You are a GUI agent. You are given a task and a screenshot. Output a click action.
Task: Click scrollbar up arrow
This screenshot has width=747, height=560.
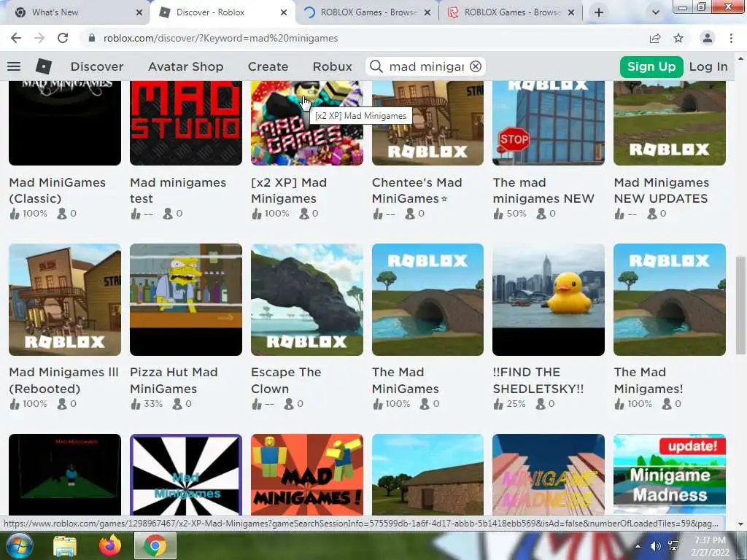[740, 58]
